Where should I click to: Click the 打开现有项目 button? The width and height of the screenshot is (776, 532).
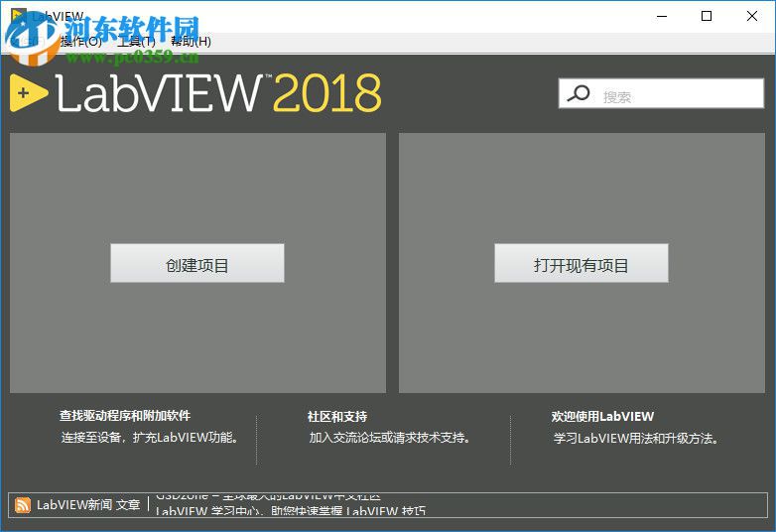(x=582, y=263)
